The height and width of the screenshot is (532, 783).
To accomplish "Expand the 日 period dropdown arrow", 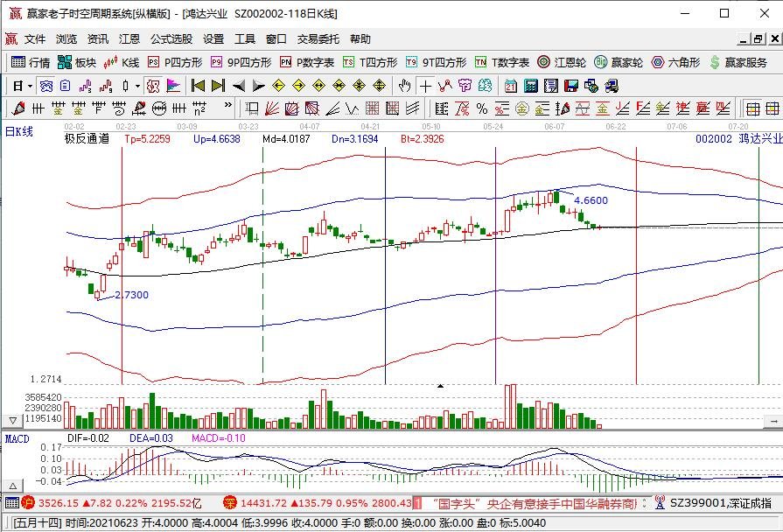I will (x=30, y=87).
